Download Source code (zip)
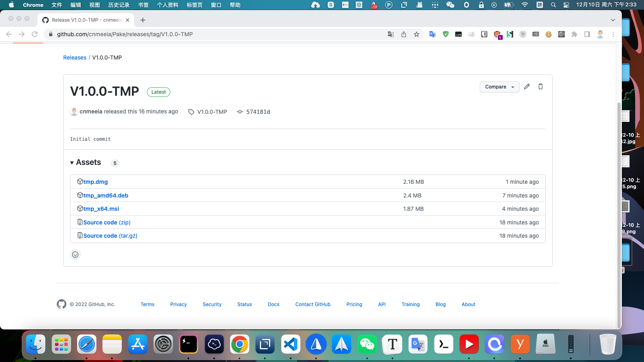The height and width of the screenshot is (362, 644). coord(107,222)
